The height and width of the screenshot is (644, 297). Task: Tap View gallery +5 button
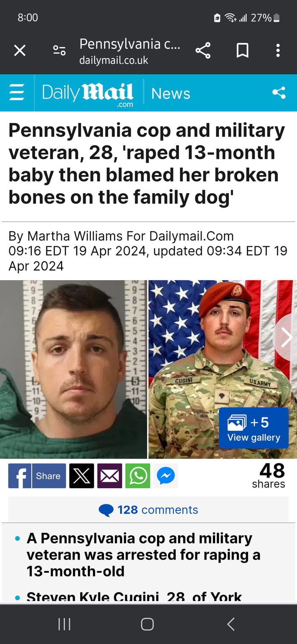pos(254,428)
